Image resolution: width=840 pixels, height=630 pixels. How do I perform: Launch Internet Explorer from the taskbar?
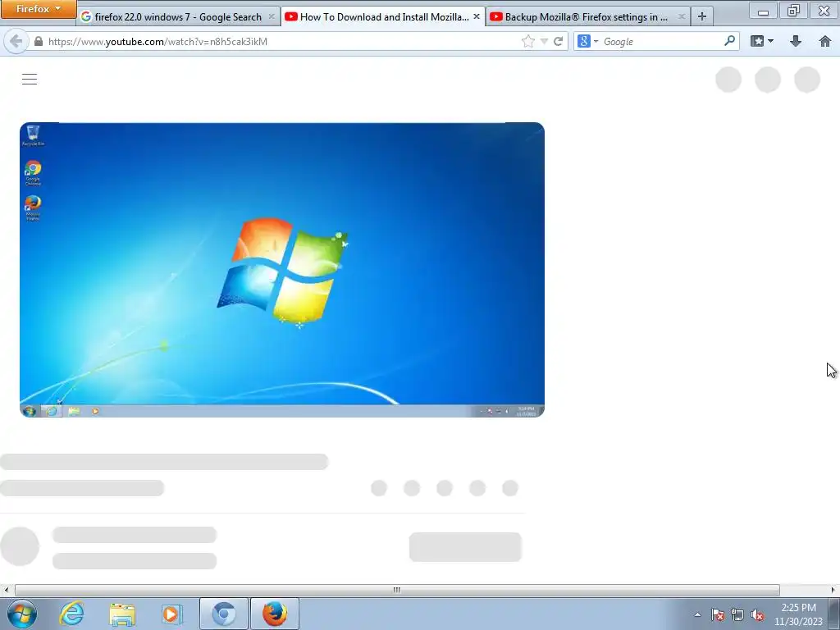pos(72,614)
